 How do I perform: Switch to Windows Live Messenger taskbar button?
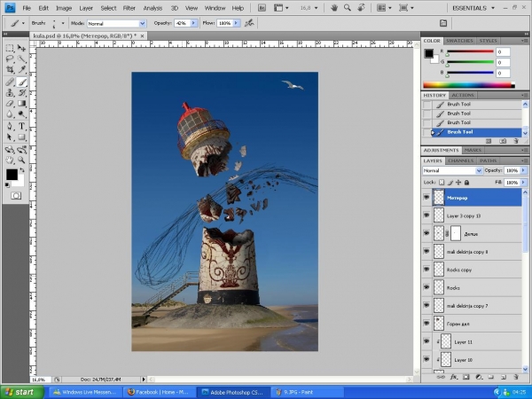coord(85,392)
